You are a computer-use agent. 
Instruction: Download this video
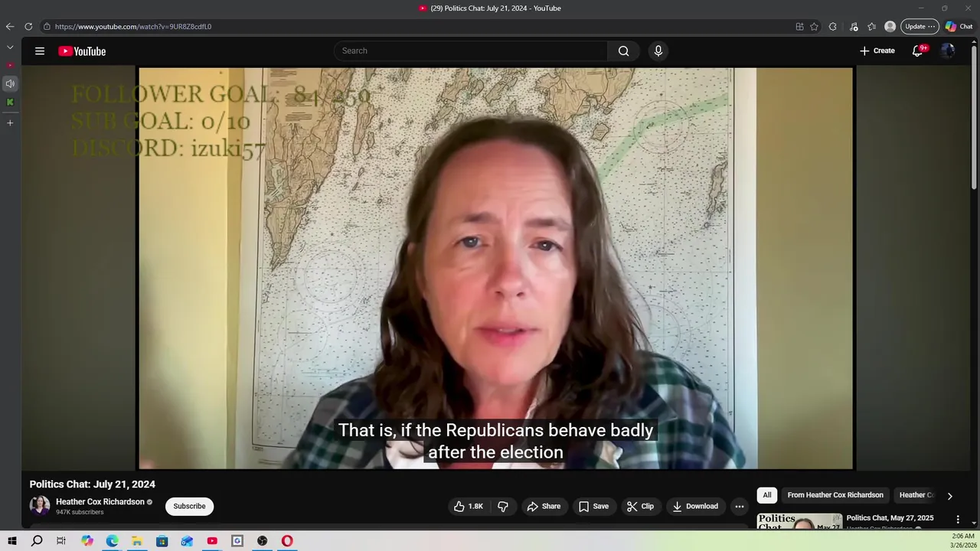(695, 506)
